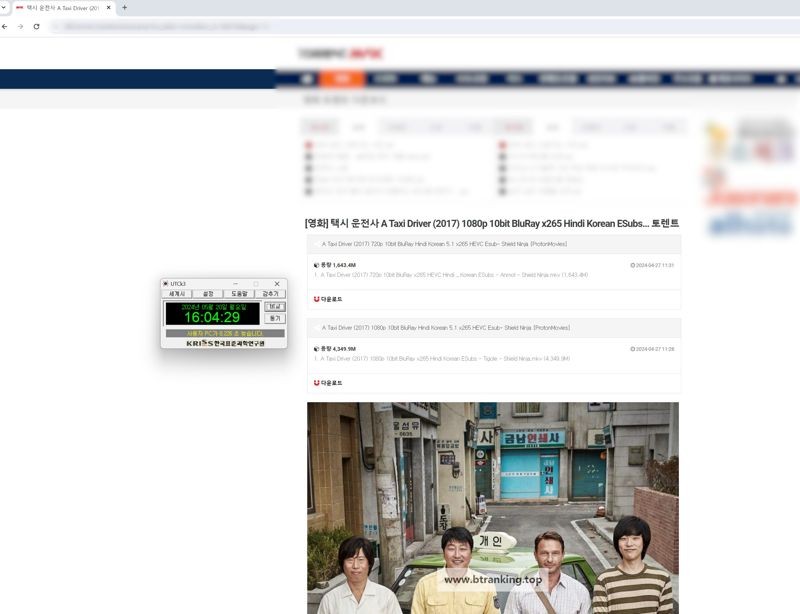Open 도움말 in the UTCk3 window
Viewport: 800px width, 614px height.
[239, 294]
